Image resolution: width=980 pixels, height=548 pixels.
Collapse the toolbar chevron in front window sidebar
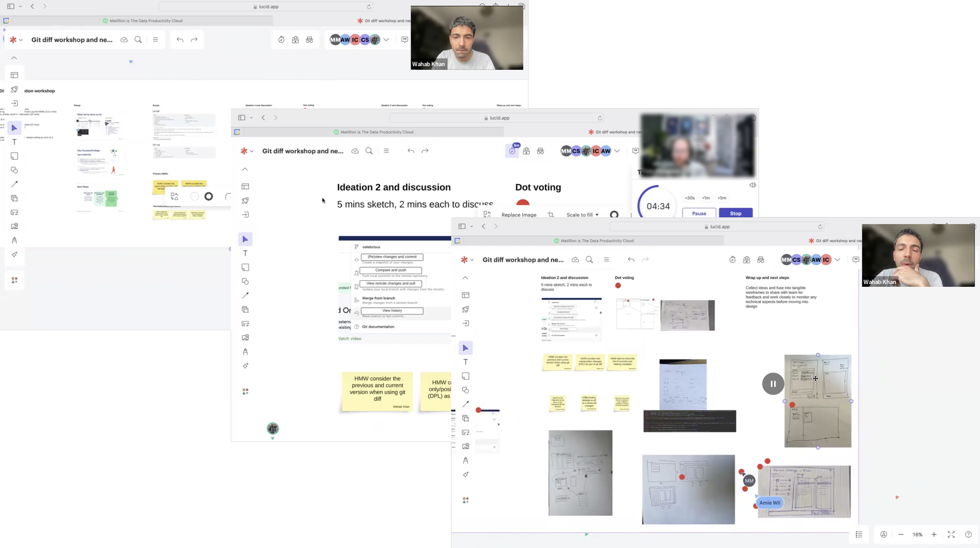click(x=465, y=278)
